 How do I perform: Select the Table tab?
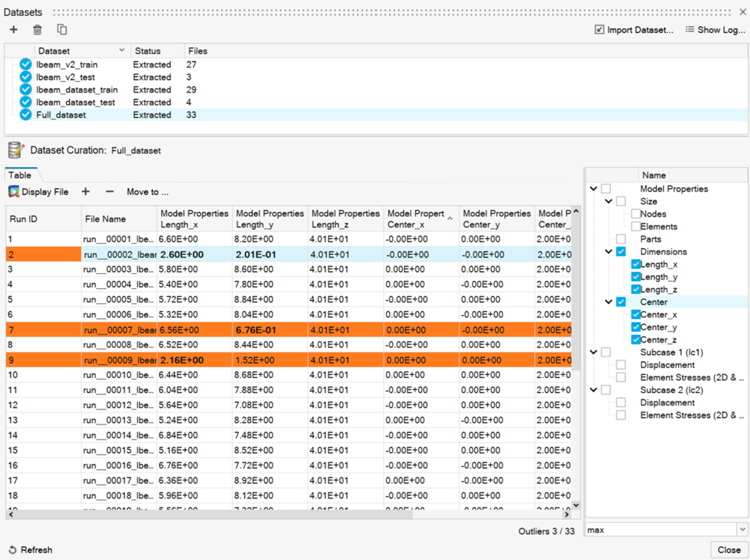[x=20, y=175]
